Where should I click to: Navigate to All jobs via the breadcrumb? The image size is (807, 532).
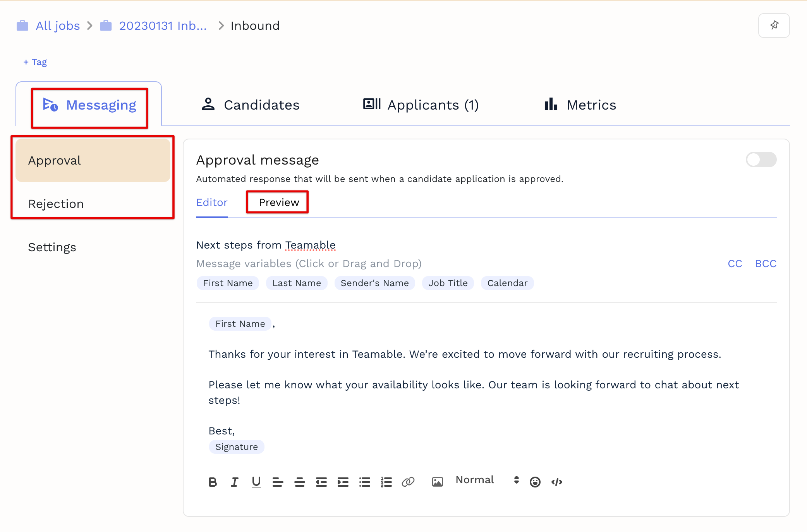click(x=57, y=25)
